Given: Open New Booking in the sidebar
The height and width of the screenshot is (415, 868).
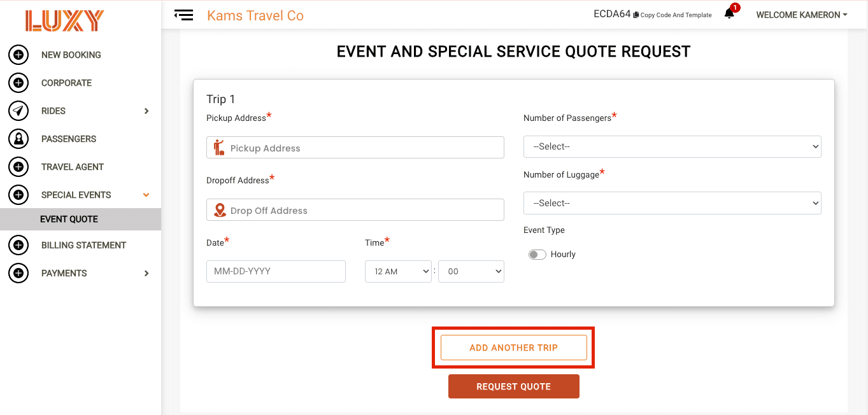Looking at the screenshot, I should [x=71, y=55].
